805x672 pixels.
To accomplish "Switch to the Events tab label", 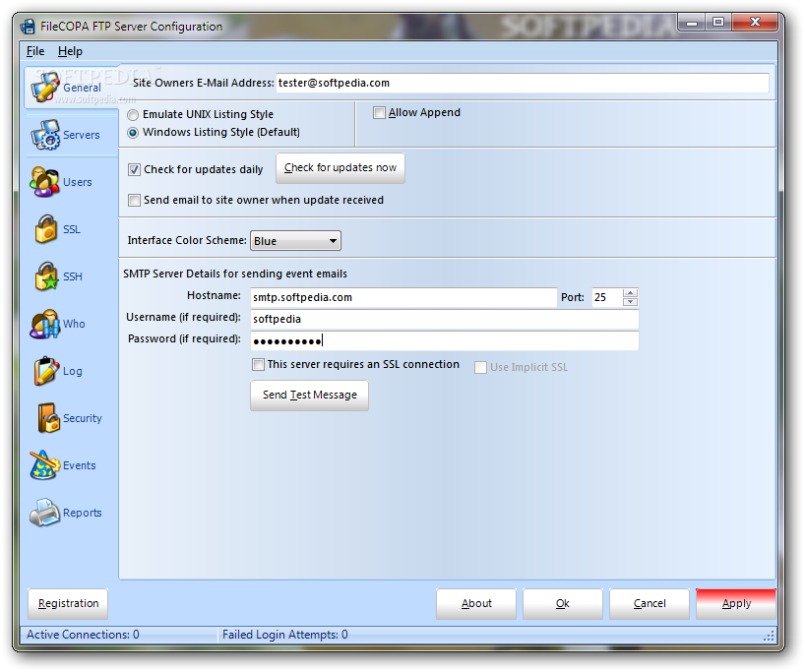I will pyautogui.click(x=79, y=465).
